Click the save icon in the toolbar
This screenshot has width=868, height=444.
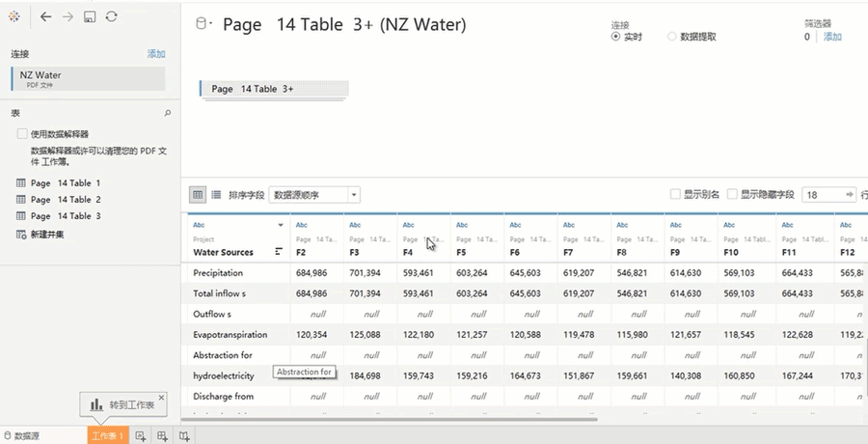tap(90, 17)
